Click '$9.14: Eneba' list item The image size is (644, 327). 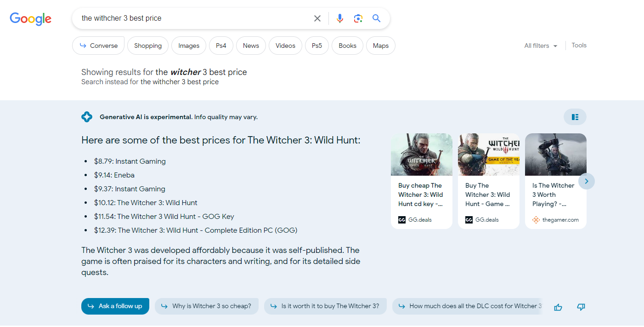click(114, 175)
